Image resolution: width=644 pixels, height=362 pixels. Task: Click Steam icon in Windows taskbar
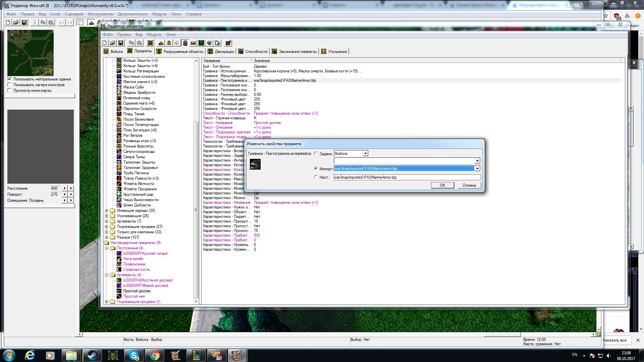[x=92, y=355]
